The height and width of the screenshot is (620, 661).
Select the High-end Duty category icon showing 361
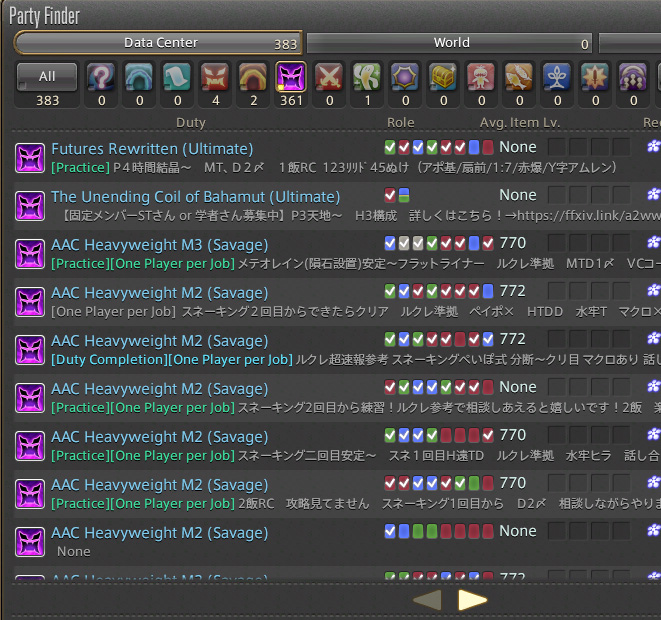point(291,77)
